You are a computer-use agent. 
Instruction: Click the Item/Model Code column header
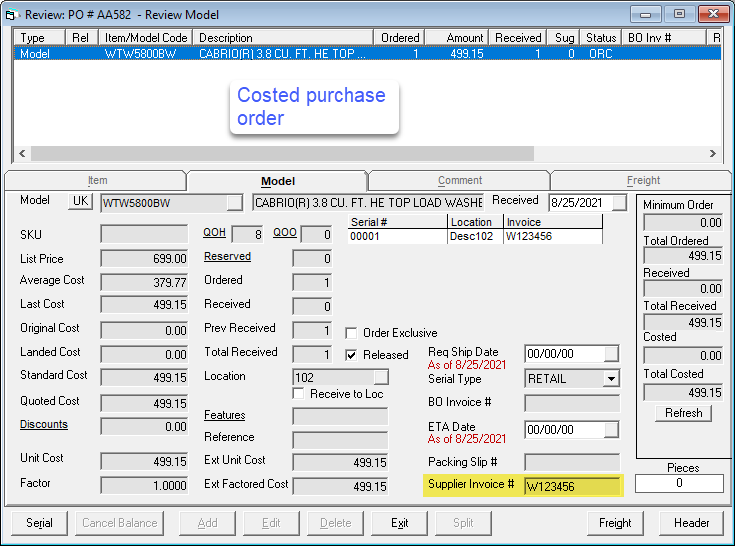[x=146, y=37]
